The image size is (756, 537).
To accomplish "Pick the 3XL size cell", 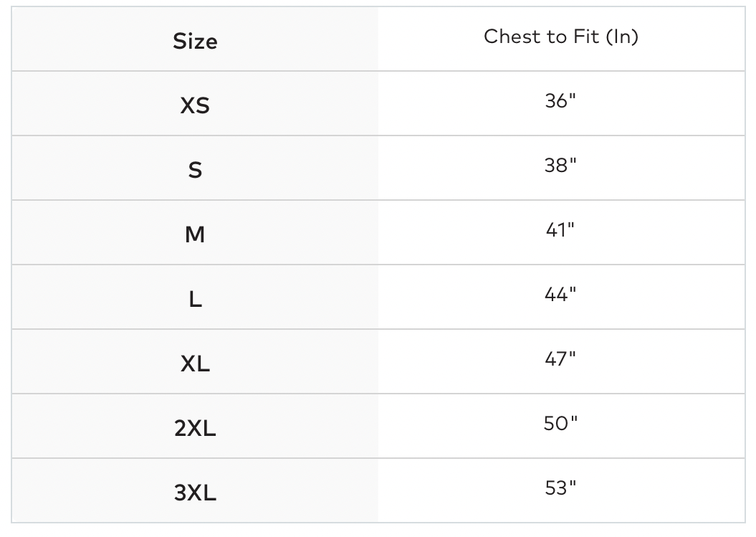I will click(195, 493).
